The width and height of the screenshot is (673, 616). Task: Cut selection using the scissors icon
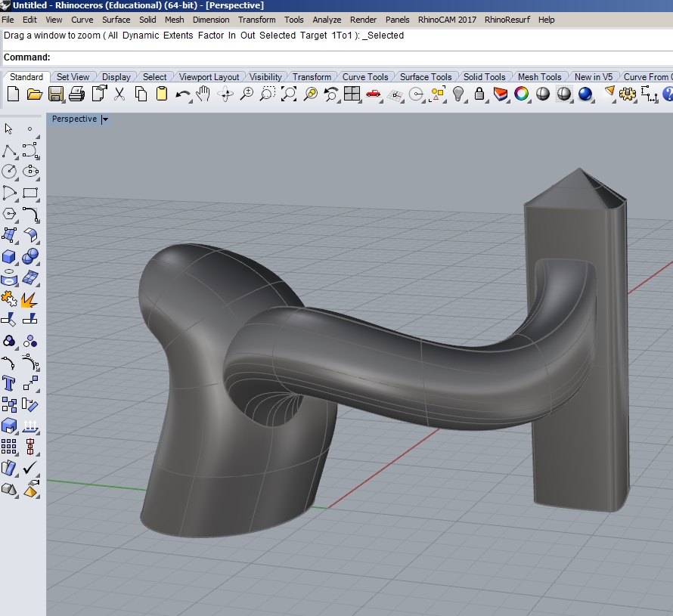(119, 94)
